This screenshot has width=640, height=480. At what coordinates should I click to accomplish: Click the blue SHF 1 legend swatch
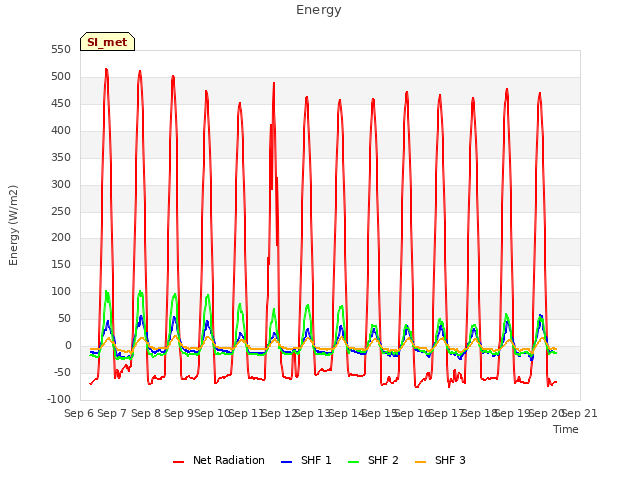coord(287,462)
